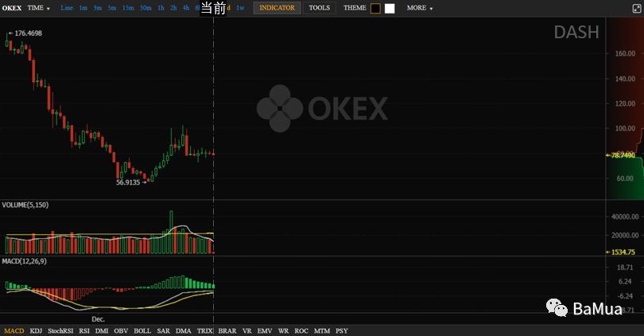Choose the 3m timeframe

pos(97,8)
